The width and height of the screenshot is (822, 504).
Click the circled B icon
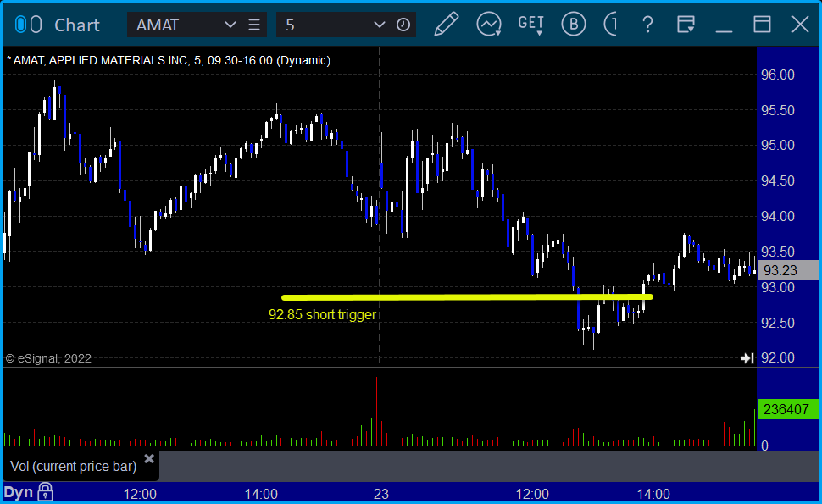pos(574,24)
